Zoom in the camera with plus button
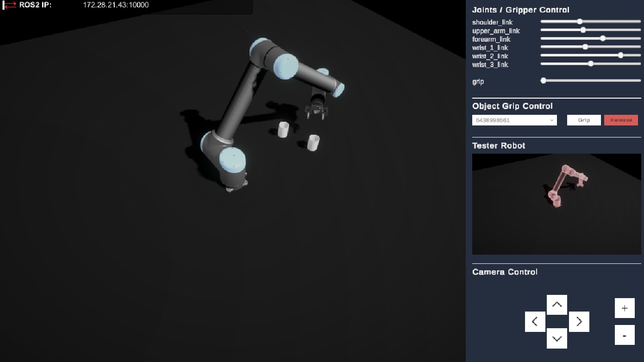The width and height of the screenshot is (644, 362). point(624,308)
